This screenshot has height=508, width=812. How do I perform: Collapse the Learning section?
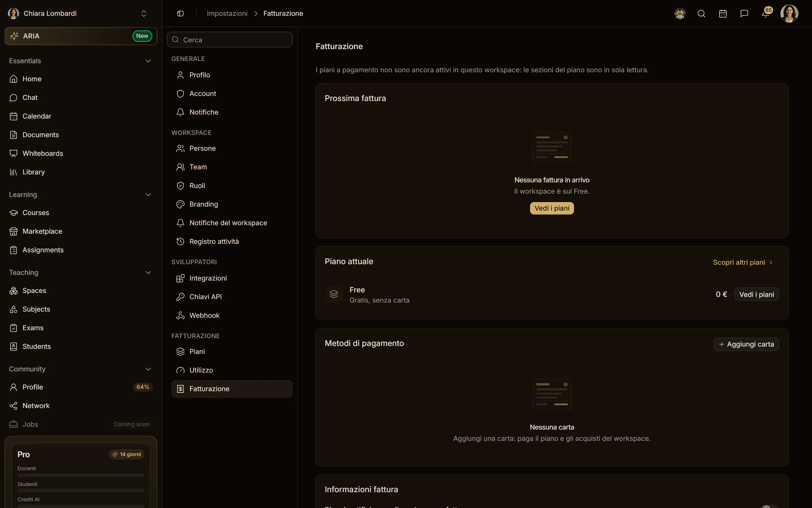148,194
